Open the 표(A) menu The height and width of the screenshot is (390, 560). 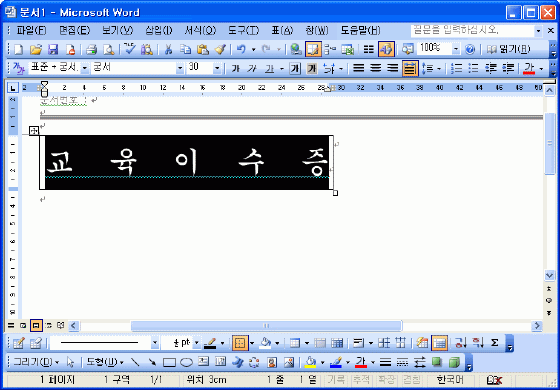(x=282, y=31)
